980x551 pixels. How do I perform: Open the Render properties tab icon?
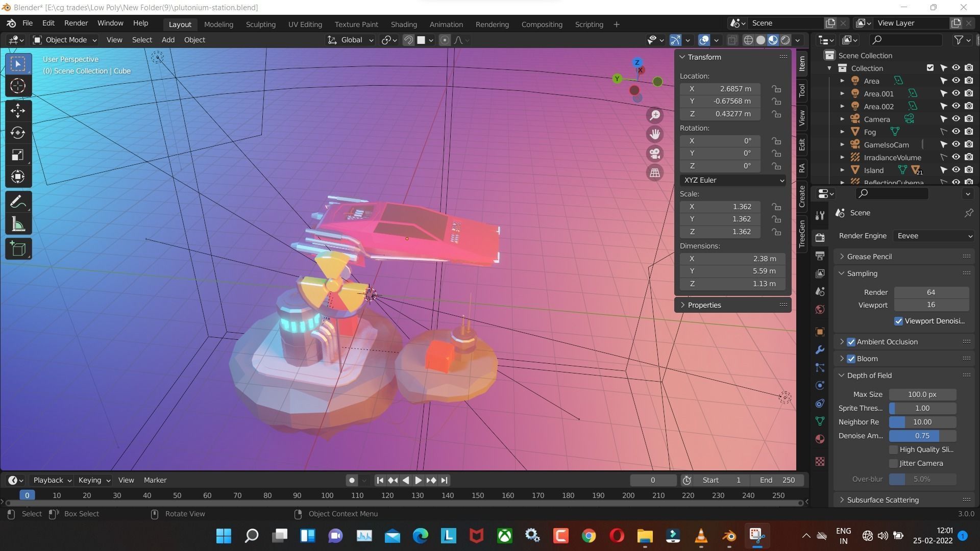point(820,238)
